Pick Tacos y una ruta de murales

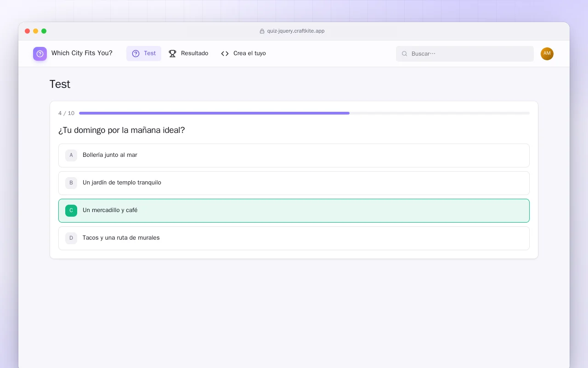[294, 238]
